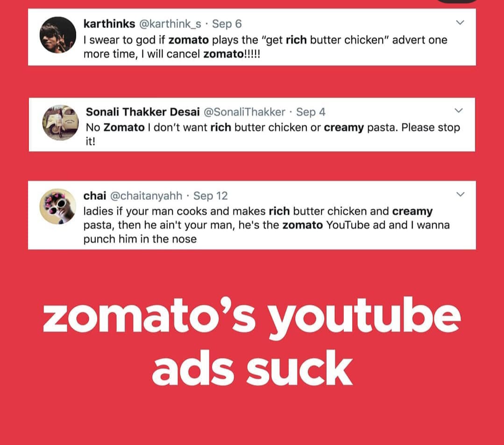This screenshot has height=445, width=504.
Task: Click the "ads suck" headline text
Action: 252,368
